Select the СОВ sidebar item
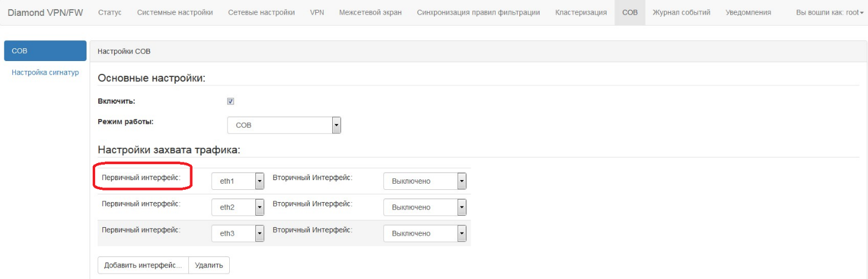 click(45, 51)
